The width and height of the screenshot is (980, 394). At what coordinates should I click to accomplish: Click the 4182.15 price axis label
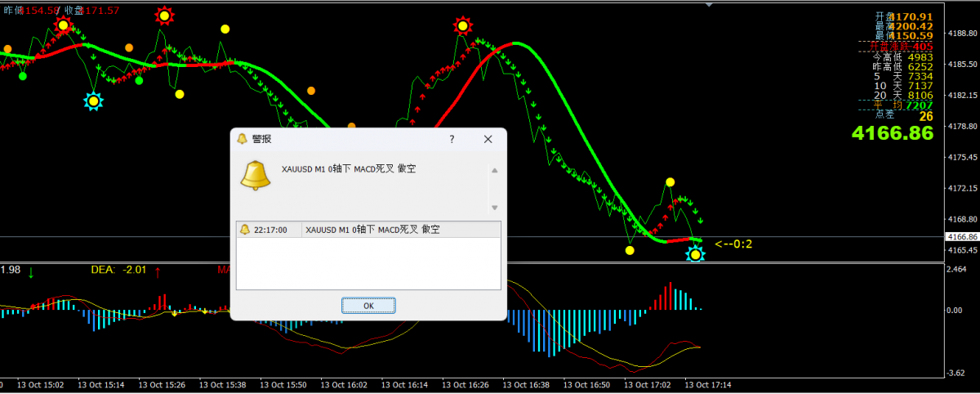(961, 96)
